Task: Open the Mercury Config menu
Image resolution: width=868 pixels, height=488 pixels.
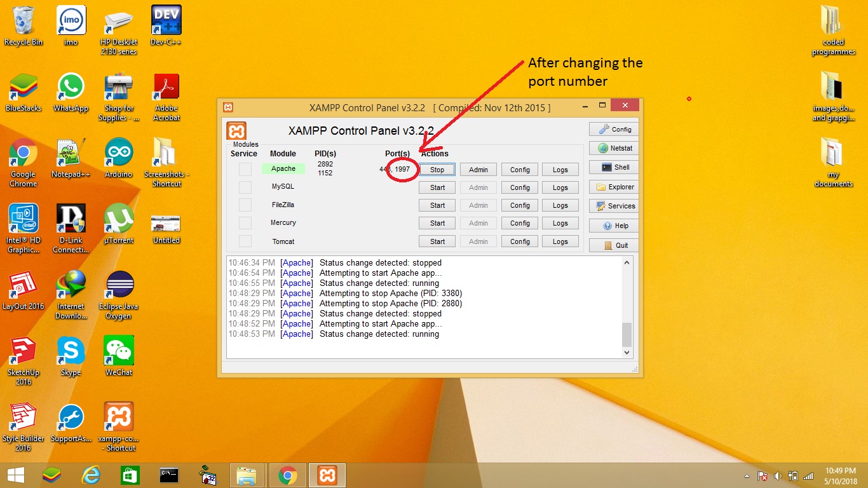Action: pyautogui.click(x=520, y=223)
